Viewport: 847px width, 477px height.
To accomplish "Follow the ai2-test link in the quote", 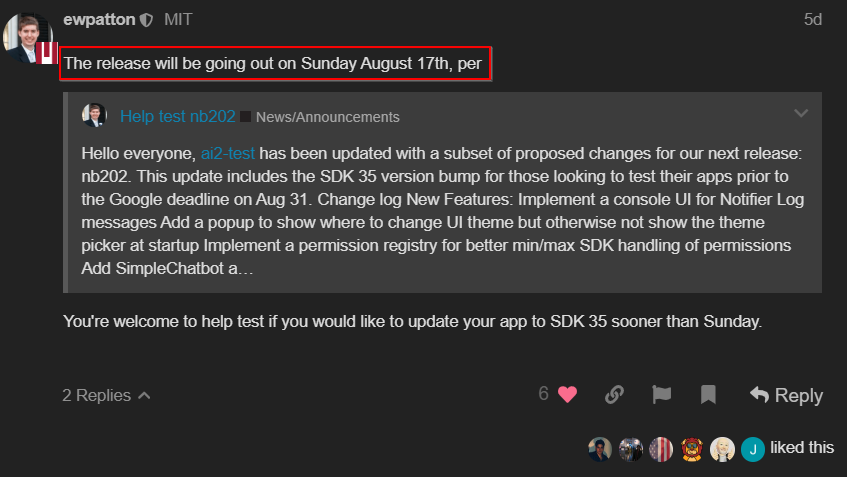I will pyautogui.click(x=229, y=155).
